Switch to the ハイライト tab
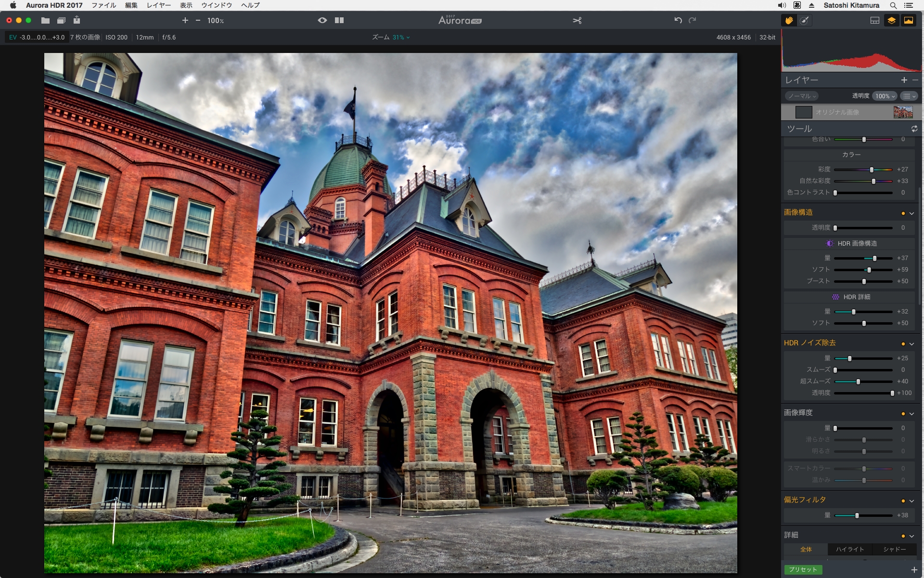 (x=849, y=549)
